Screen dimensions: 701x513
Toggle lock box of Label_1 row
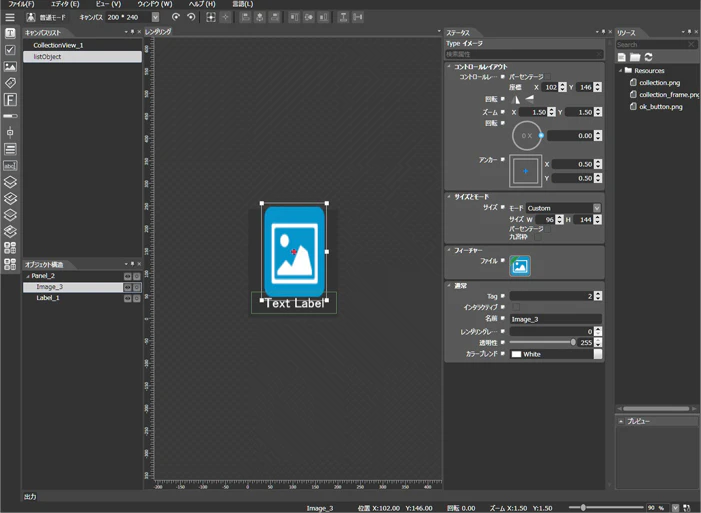(137, 298)
